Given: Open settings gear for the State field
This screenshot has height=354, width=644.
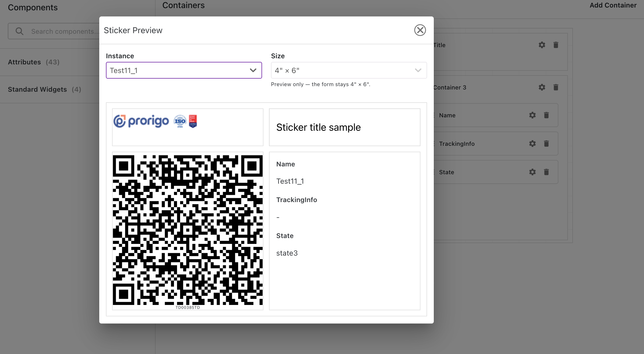Looking at the screenshot, I should click(x=532, y=172).
